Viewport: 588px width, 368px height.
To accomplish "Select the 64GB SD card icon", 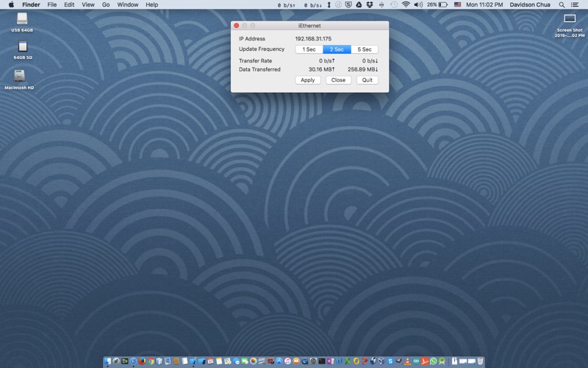I will 22,48.
